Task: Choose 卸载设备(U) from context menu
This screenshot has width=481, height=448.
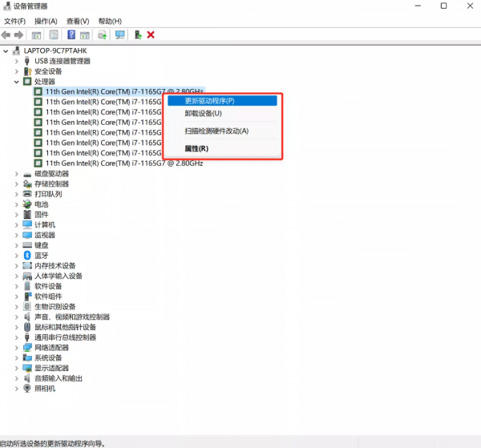Action: point(204,114)
